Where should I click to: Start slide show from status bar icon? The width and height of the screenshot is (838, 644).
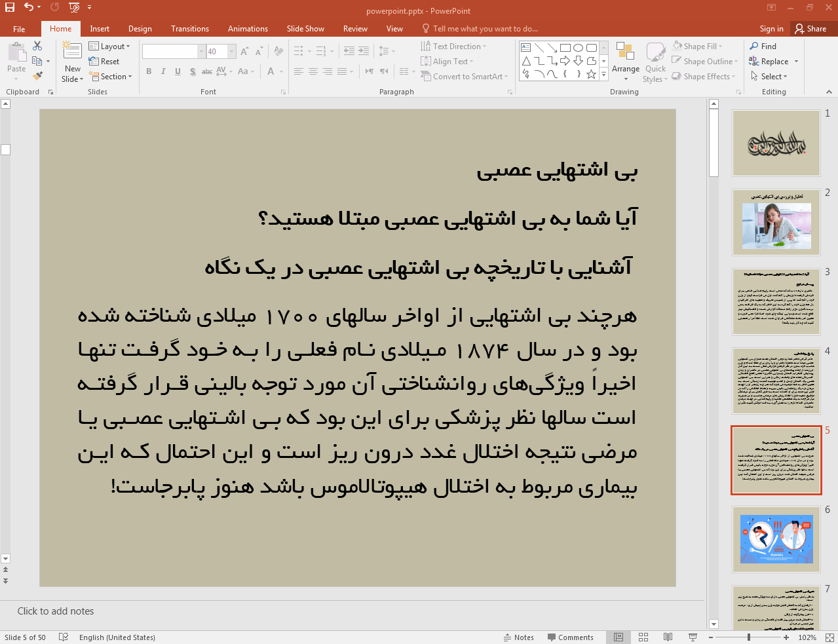(x=693, y=637)
